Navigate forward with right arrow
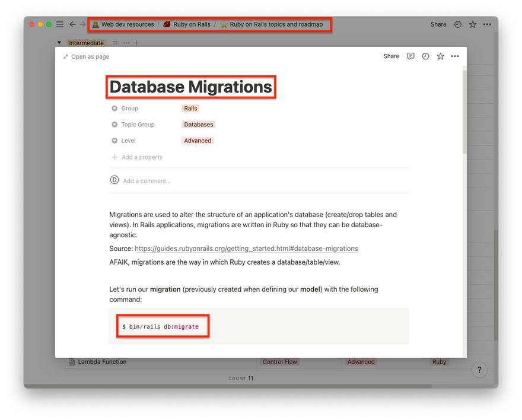The image size is (522, 420). [82, 24]
